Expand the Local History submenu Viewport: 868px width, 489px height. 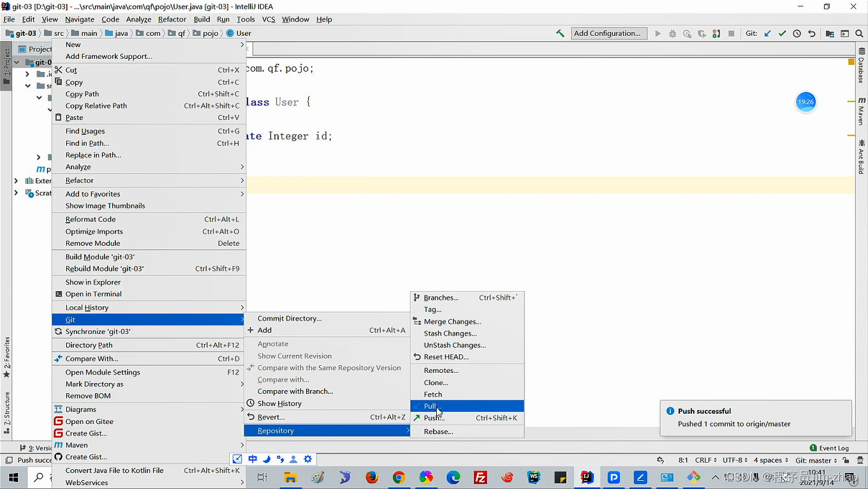149,307
